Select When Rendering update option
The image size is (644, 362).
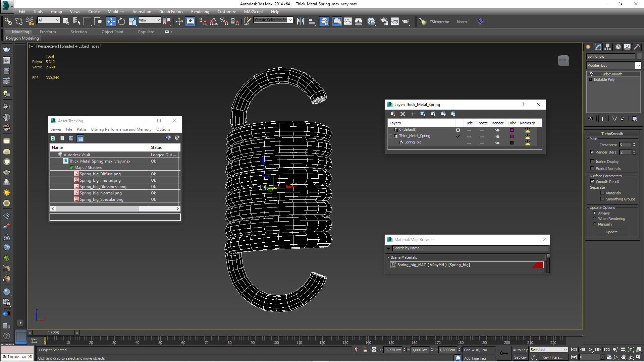[x=594, y=219]
